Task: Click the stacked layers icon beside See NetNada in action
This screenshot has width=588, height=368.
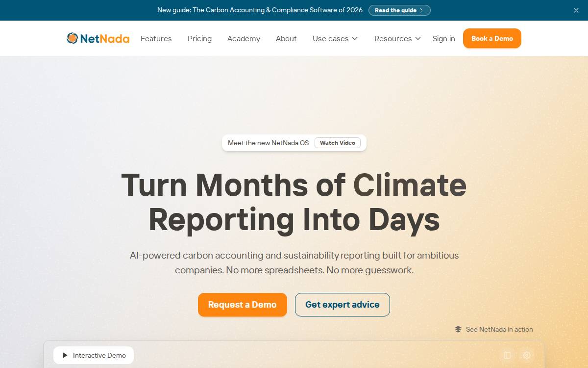Action: coord(458,329)
